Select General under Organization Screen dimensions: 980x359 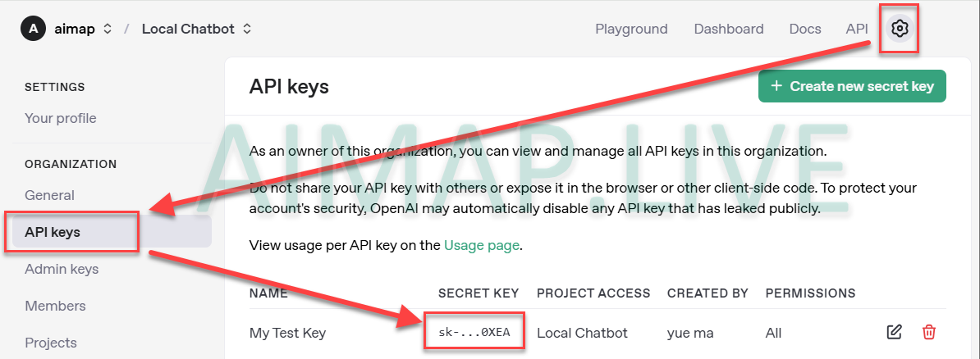pos(50,195)
